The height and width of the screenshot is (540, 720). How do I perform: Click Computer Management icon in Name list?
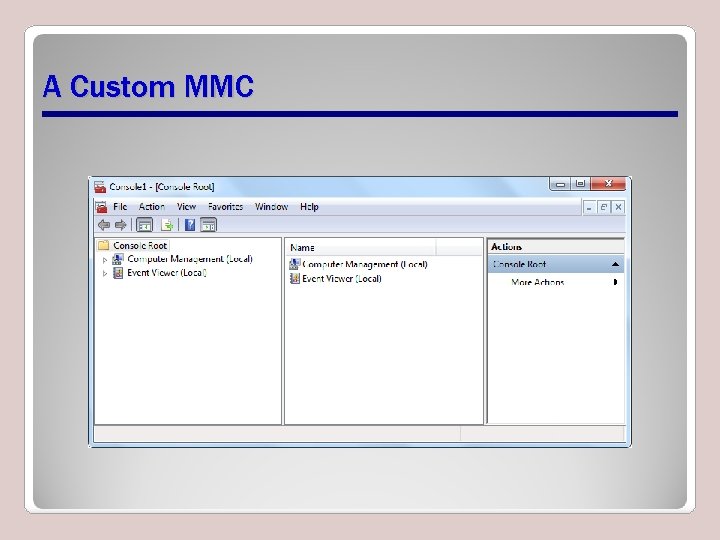tap(294, 264)
